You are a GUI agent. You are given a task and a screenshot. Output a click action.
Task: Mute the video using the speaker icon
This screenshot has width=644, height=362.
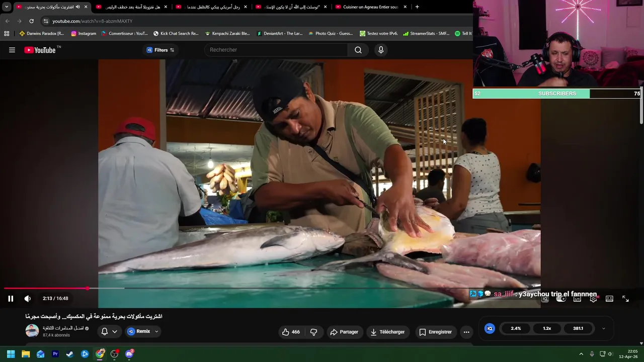coord(28,299)
